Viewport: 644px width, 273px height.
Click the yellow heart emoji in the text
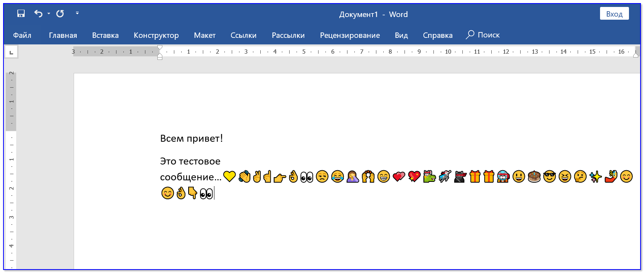coord(229,176)
